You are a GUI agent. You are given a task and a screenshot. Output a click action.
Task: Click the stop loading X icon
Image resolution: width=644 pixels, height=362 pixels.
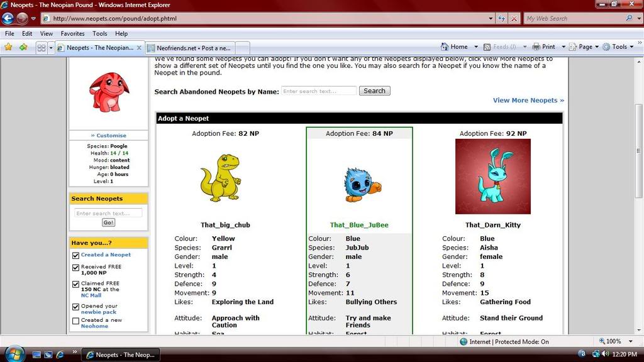click(514, 19)
